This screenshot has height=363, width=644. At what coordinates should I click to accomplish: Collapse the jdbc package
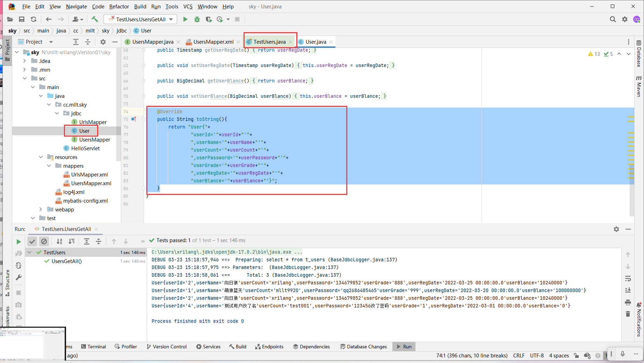(x=57, y=113)
